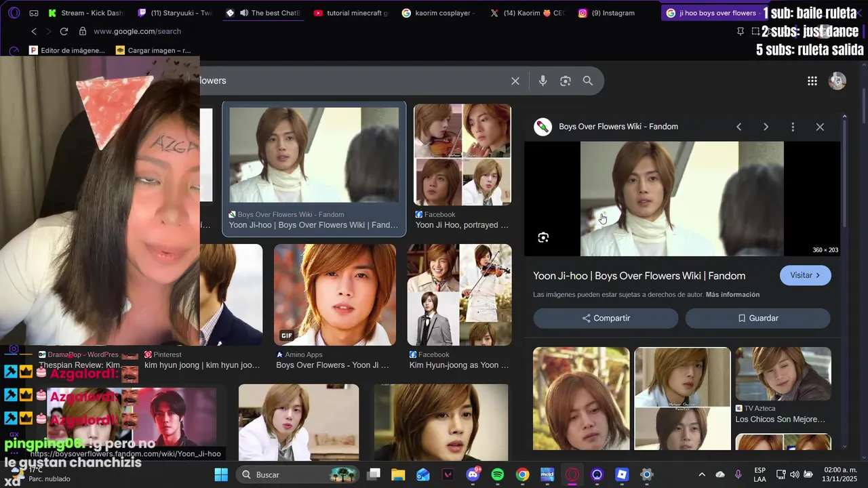This screenshot has width=868, height=488.
Task: Open the tab islands workspace icon
Action: coord(34,13)
